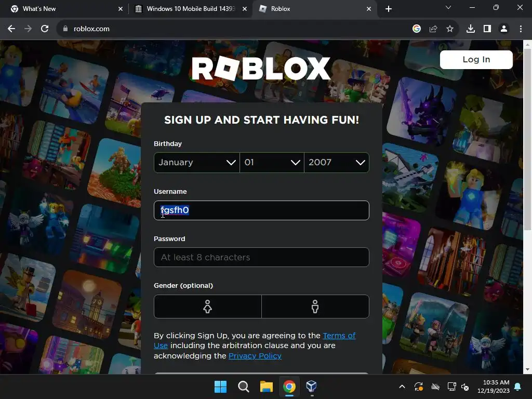Select the Roblox tab
The image size is (532, 399).
click(x=314, y=9)
